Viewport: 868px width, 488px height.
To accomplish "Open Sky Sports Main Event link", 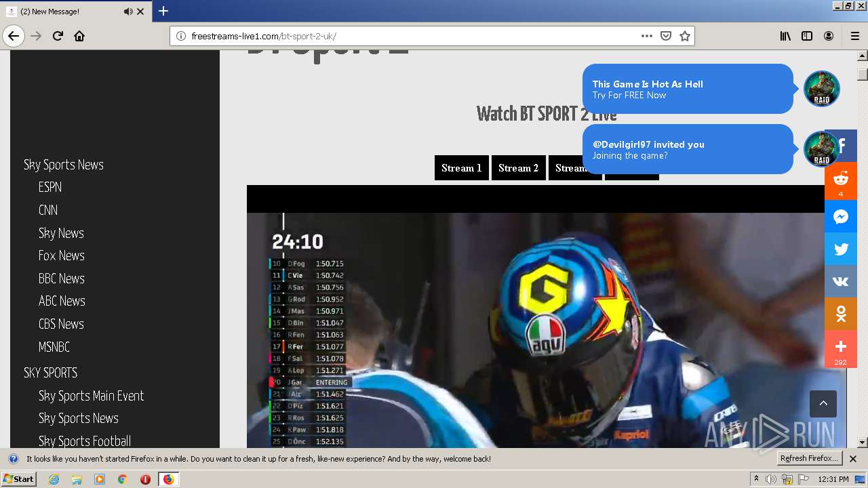I will 92,396.
